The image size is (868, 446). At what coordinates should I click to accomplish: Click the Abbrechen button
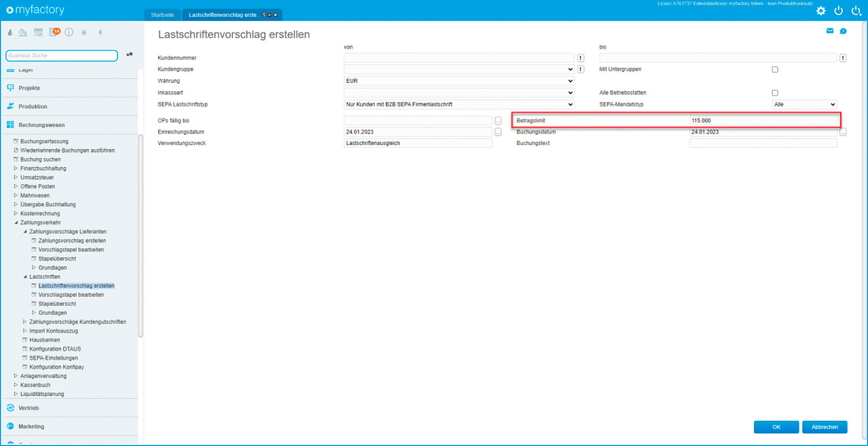825,427
